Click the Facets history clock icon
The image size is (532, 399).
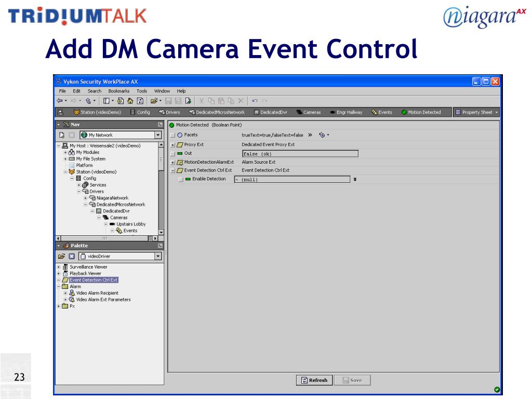322,135
